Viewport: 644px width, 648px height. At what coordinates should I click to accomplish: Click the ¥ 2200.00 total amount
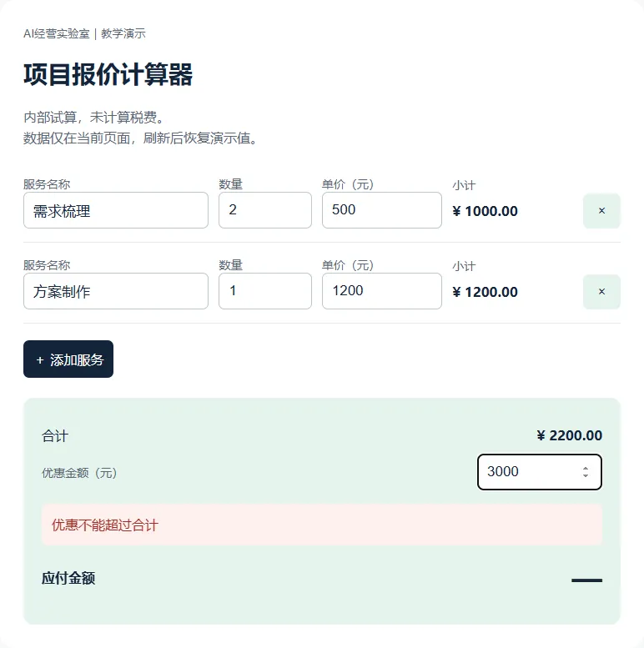tap(570, 435)
